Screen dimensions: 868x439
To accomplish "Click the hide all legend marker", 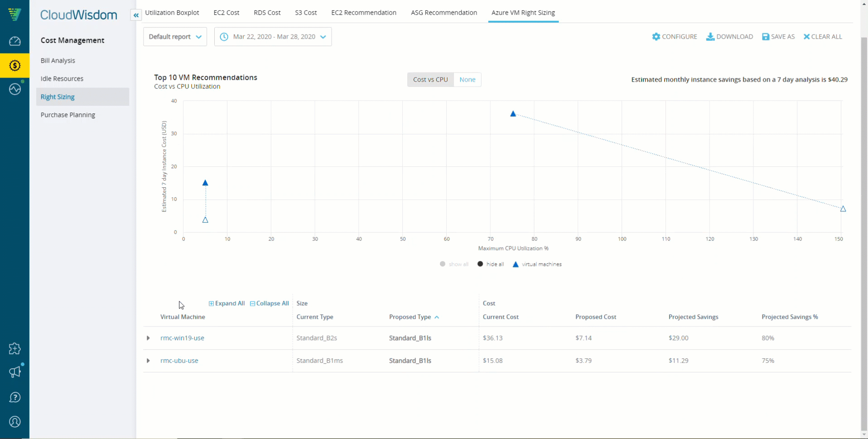I will pos(480,264).
